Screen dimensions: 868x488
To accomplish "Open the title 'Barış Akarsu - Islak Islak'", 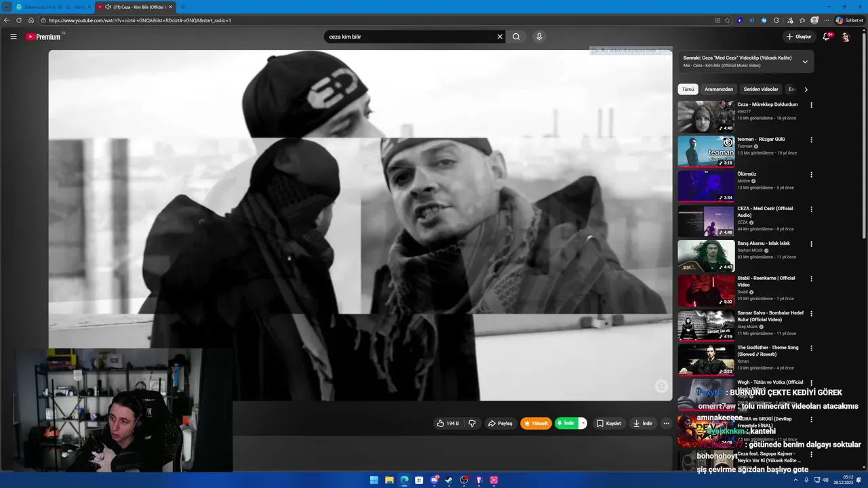I will [x=764, y=243].
